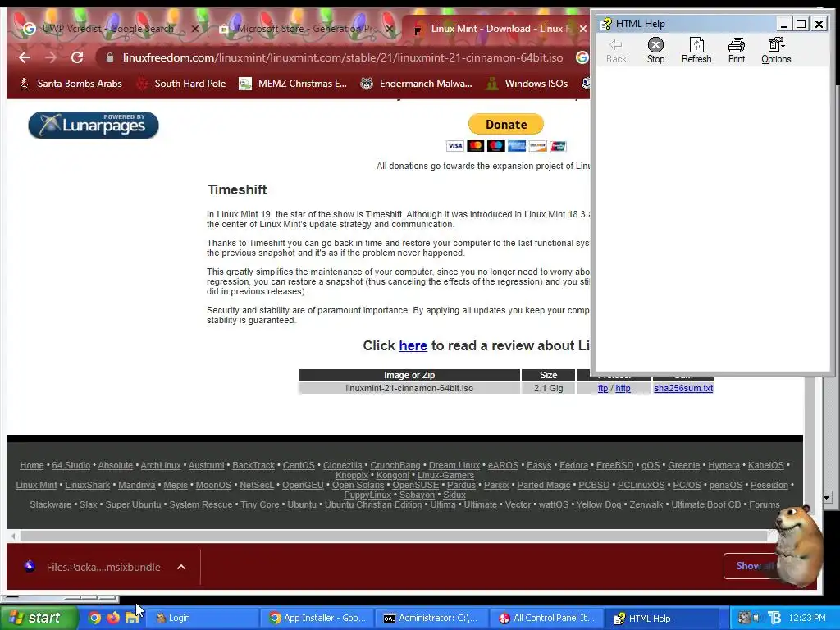Open the ArchLinux footer link

click(161, 466)
